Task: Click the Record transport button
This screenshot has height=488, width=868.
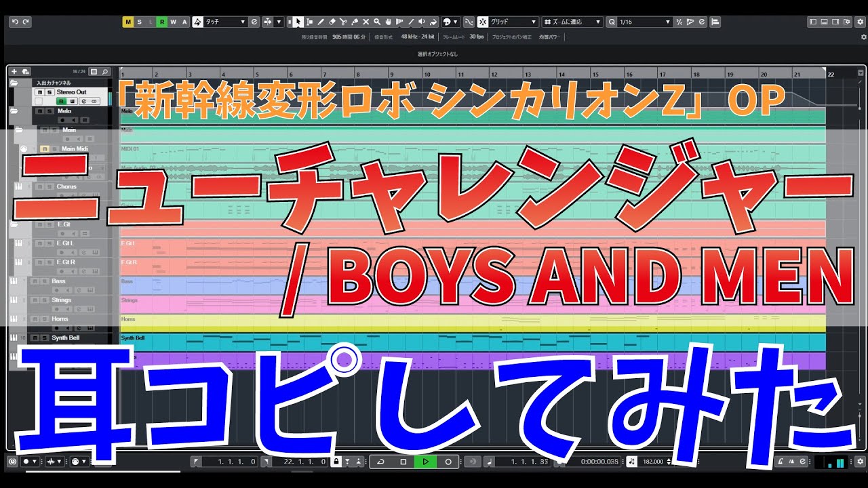Action: coord(448,462)
